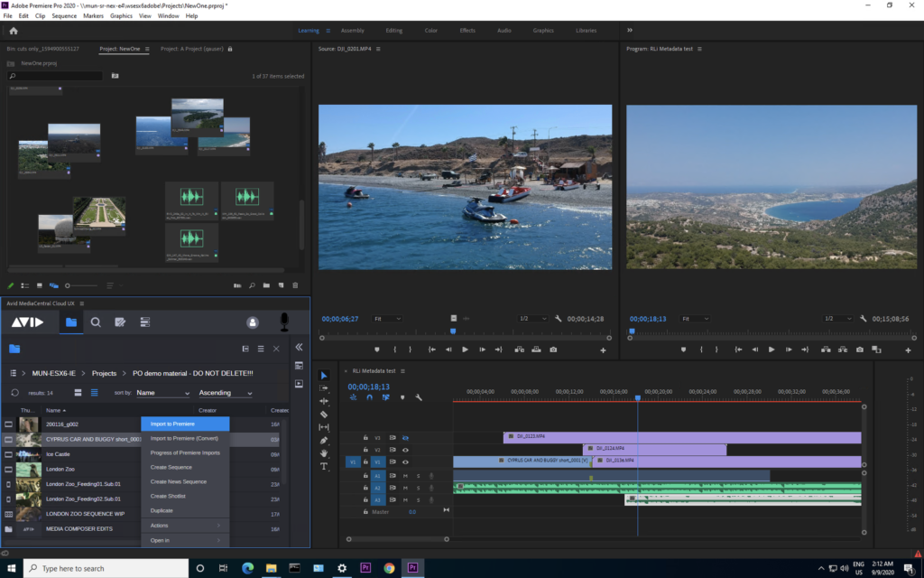Open the Search panel in Avid MediaCentral
The width and height of the screenshot is (924, 578).
click(x=96, y=322)
